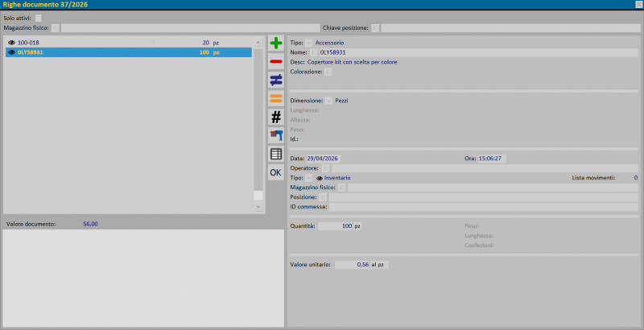Open the Operatore selector box
The height and width of the screenshot is (330, 644).
coord(326,168)
